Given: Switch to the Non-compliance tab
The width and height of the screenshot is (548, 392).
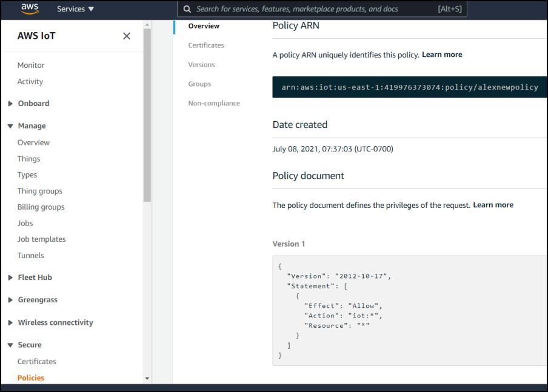Looking at the screenshot, I should click(x=214, y=104).
